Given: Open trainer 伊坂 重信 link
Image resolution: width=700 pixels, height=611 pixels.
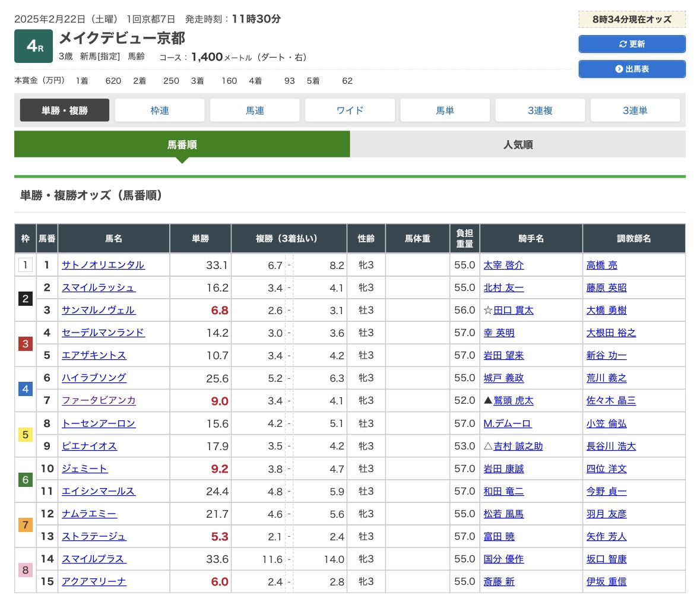Looking at the screenshot, I should pyautogui.click(x=606, y=582).
